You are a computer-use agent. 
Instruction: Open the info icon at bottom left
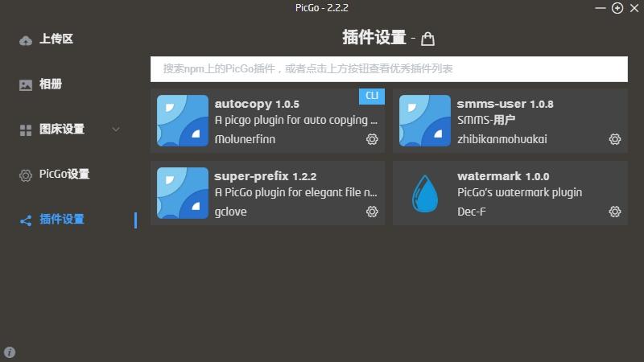(x=10, y=352)
